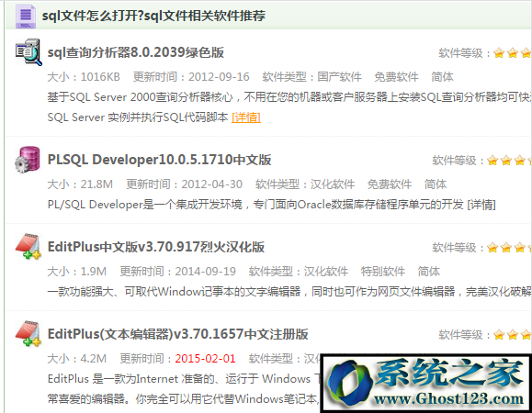This screenshot has height=413, width=532.
Task: Click description 一款功能强大、可取代Window记事本的文字编辑器
Action: (289, 291)
